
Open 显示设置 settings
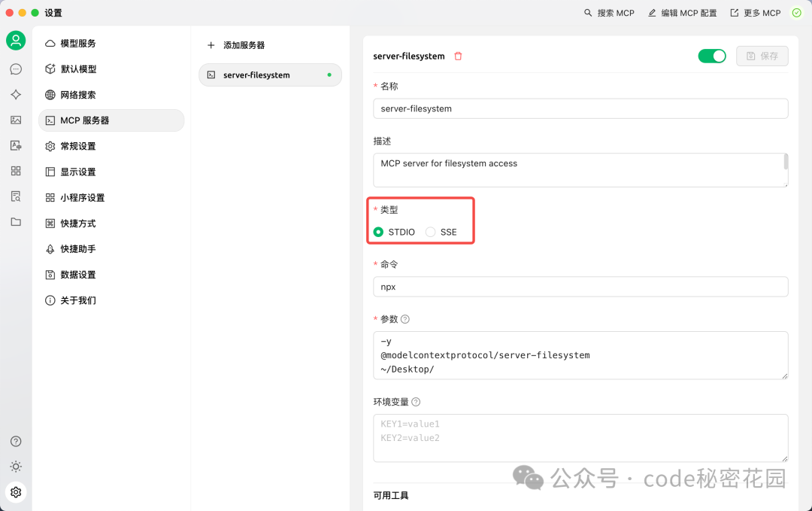click(111, 172)
